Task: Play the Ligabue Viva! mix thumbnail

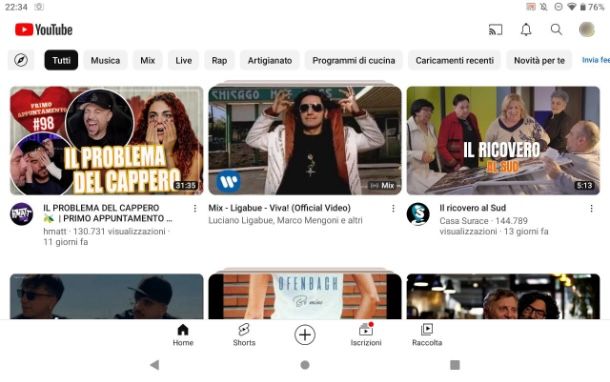Action: click(x=305, y=140)
